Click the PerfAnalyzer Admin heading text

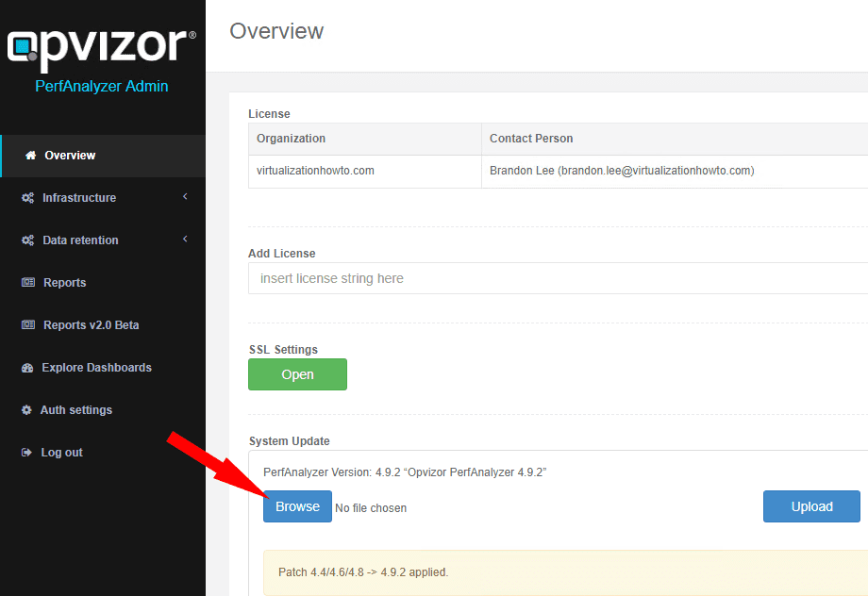click(x=102, y=86)
